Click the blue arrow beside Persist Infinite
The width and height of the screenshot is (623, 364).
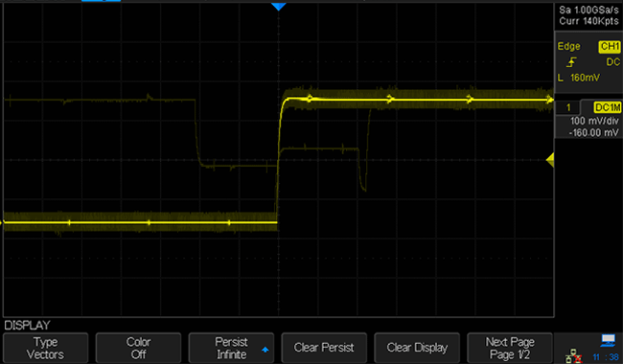[265, 350]
